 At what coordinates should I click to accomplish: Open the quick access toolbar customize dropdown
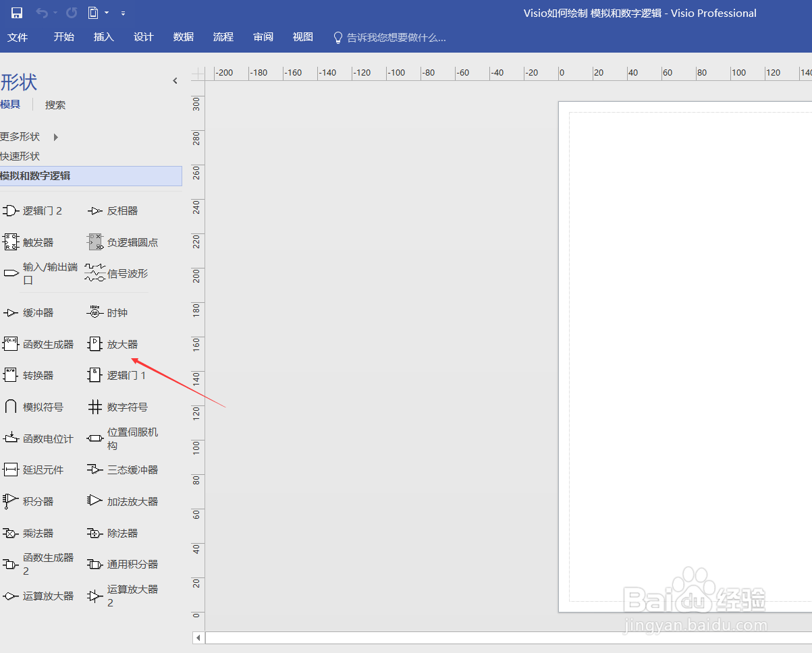(x=123, y=13)
